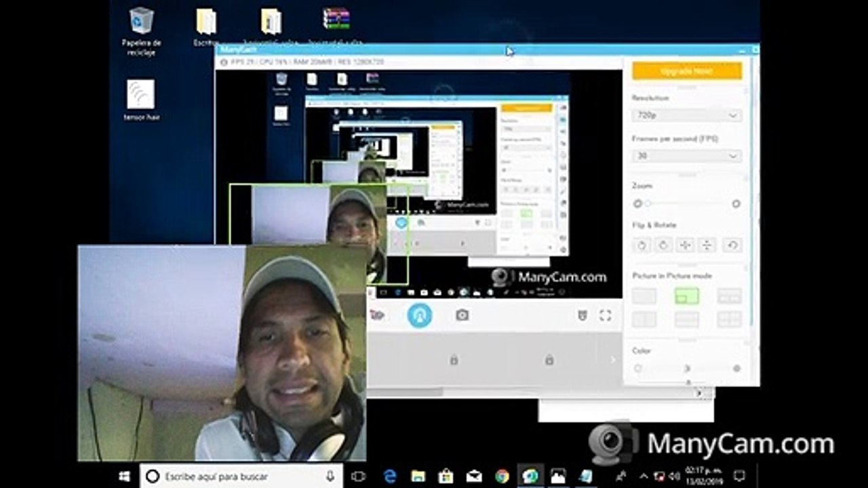
Task: Select the highlighted green Picture in Picture layout
Action: (687, 296)
